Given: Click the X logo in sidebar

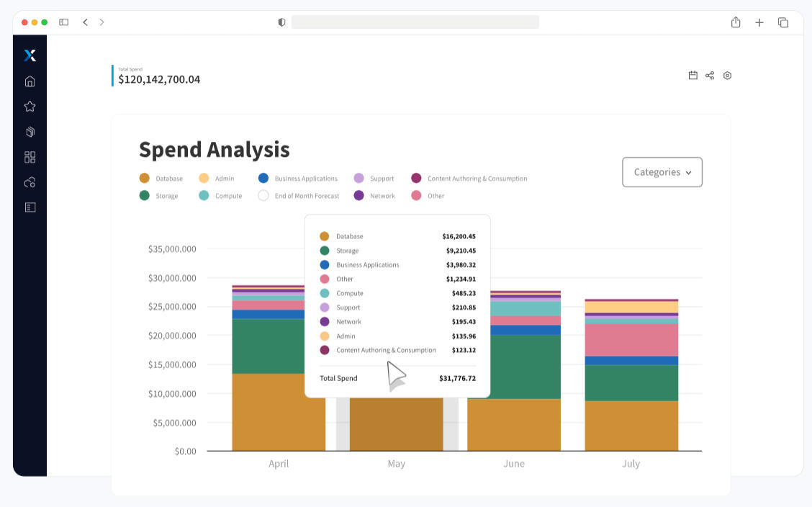Looking at the screenshot, I should tap(30, 55).
